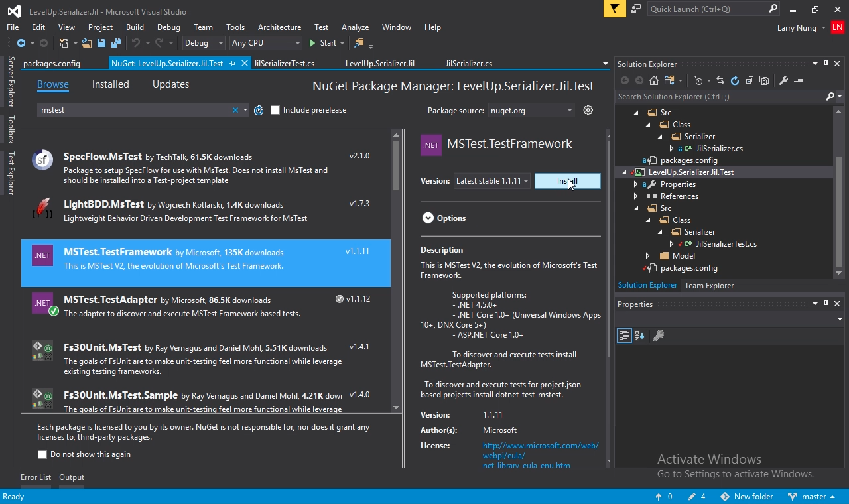Click the Properties wrench icon in Solution Explorer

pyautogui.click(x=783, y=80)
